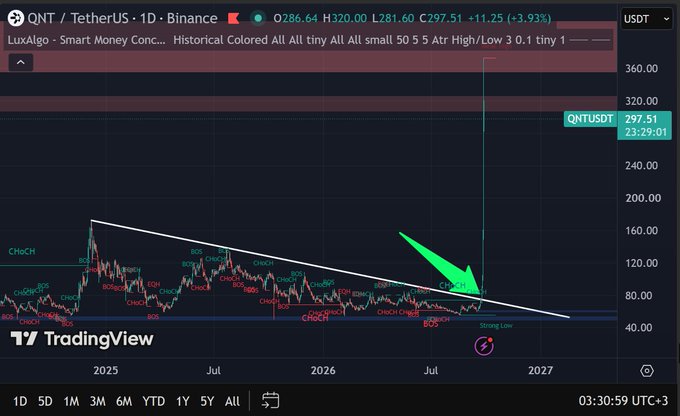Click the H320.00 high price value
This screenshot has height=416, width=680.
click(345, 18)
